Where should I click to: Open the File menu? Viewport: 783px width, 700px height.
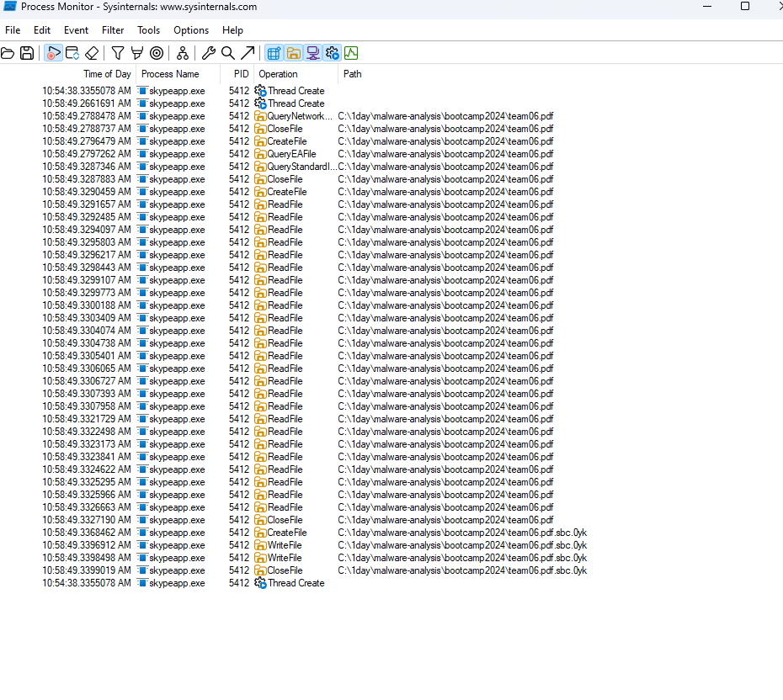13,30
